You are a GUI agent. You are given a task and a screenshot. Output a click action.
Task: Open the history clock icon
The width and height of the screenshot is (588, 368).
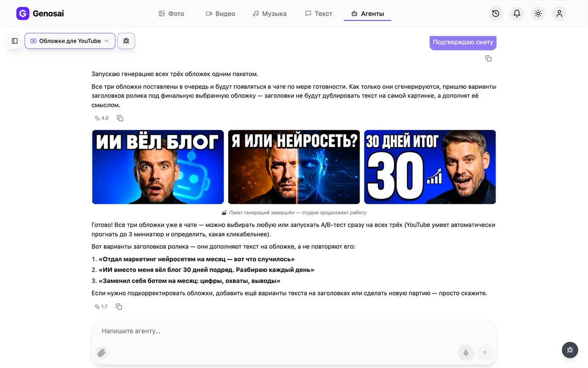496,14
